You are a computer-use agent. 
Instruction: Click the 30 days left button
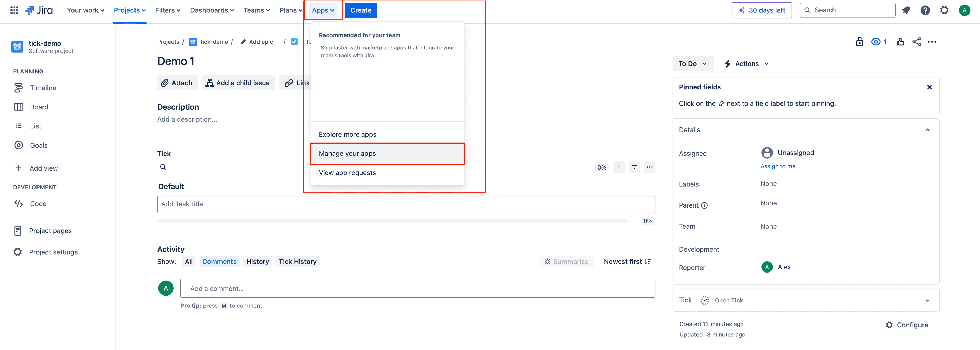point(762,10)
